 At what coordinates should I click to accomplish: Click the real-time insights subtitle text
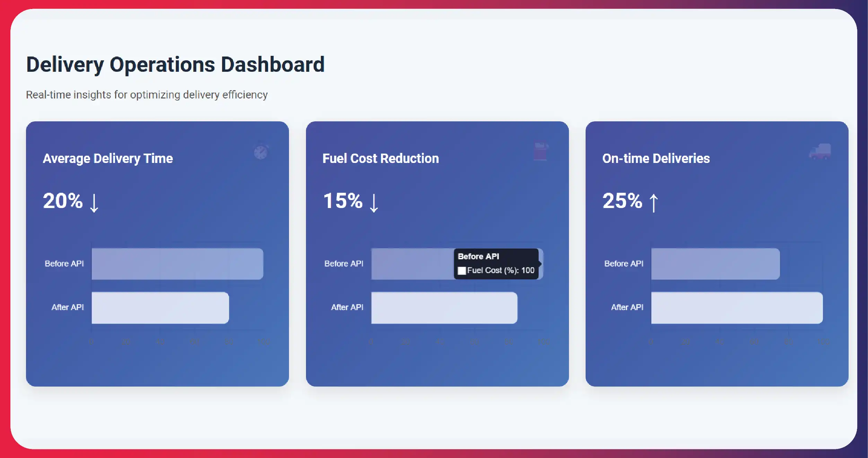point(147,95)
